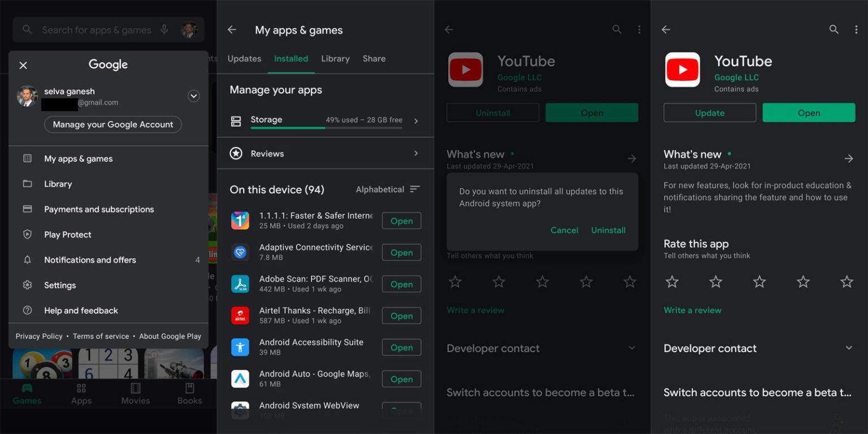The height and width of the screenshot is (434, 868).
Task: Tap the microphone voice search icon
Action: [164, 30]
